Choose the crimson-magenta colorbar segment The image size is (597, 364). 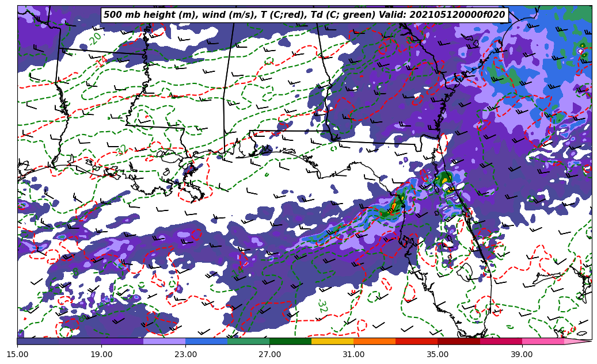tap(501, 341)
